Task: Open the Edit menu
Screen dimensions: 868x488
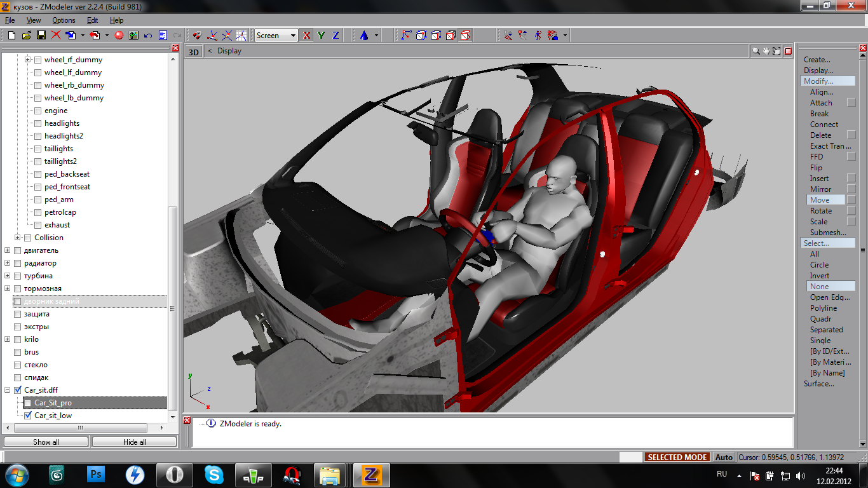Action: 92,20
